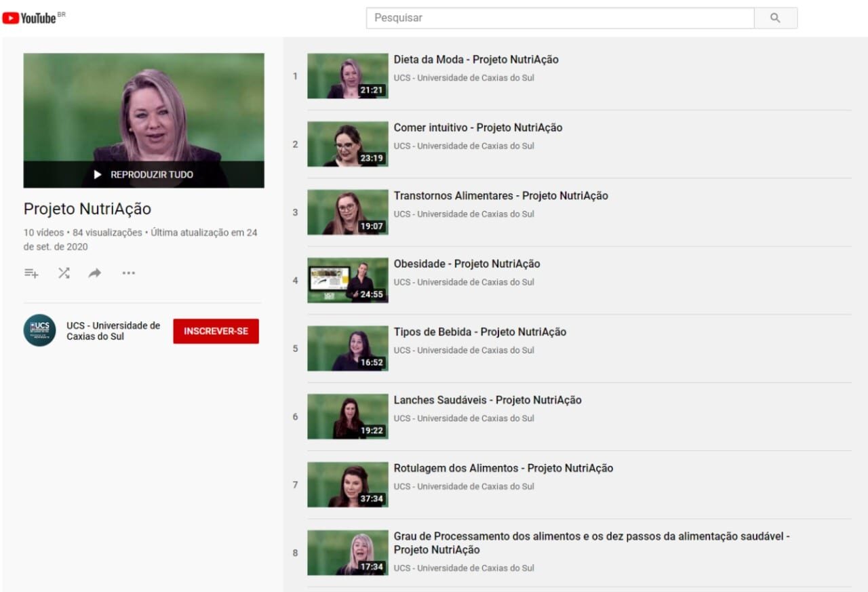Image resolution: width=868 pixels, height=592 pixels.
Task: Open the Comer intuitivo video title
Action: pyautogui.click(x=478, y=127)
